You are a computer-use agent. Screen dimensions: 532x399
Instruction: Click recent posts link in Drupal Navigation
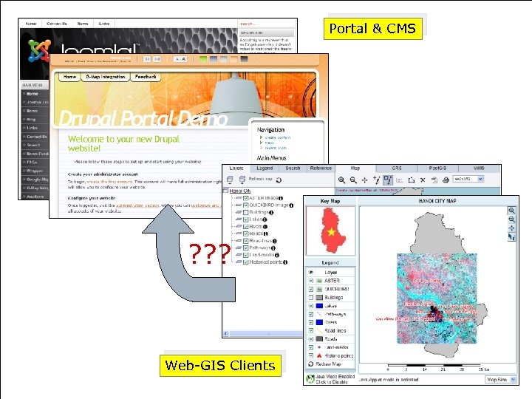(x=276, y=148)
